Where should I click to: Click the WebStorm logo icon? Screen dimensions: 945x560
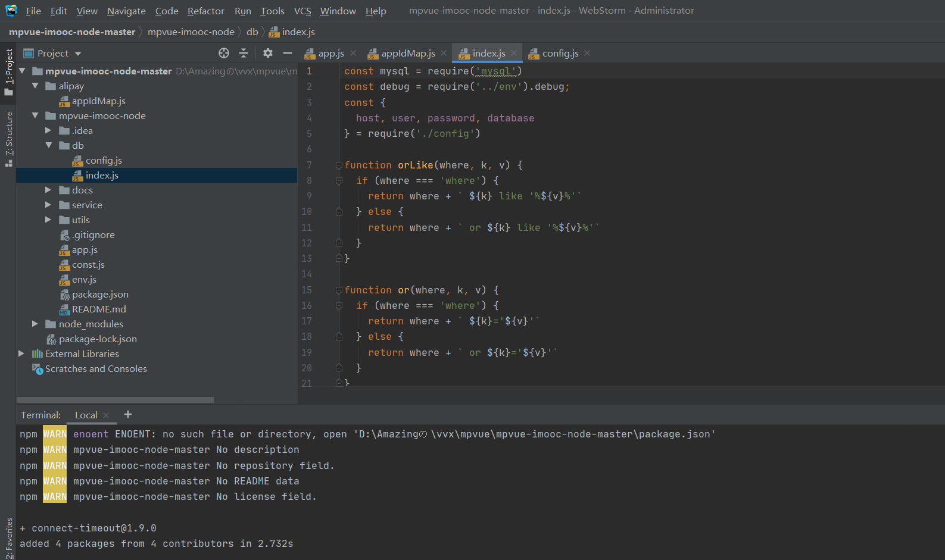coord(11,10)
